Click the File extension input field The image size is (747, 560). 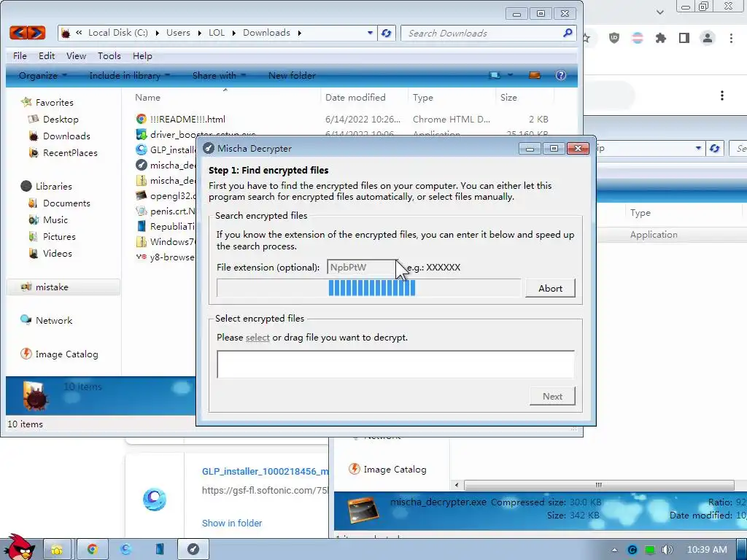click(362, 267)
